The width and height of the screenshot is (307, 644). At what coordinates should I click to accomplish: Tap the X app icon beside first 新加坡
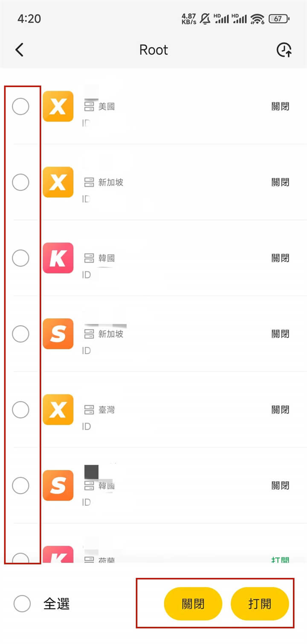pos(58,182)
